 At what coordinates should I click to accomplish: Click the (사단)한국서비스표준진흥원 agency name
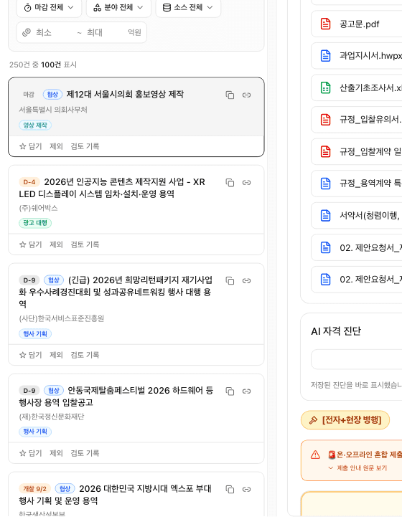coord(62,318)
